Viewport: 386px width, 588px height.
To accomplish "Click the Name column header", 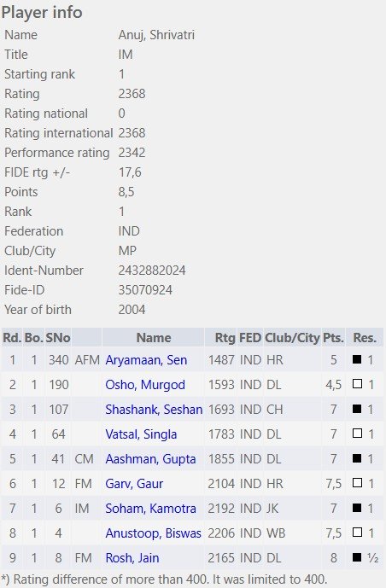I will 154,338.
